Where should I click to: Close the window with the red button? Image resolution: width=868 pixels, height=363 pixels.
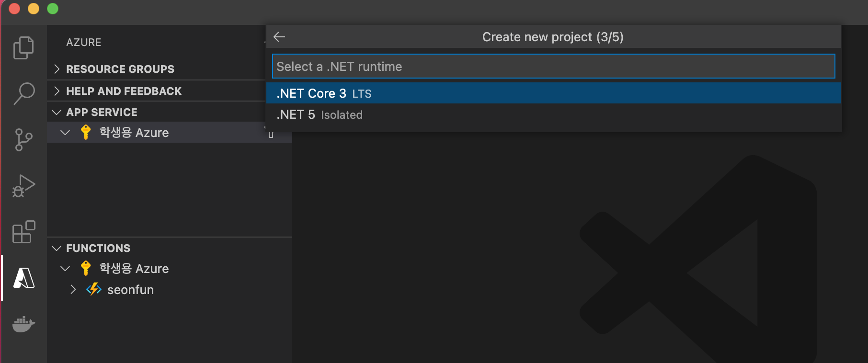coord(14,9)
